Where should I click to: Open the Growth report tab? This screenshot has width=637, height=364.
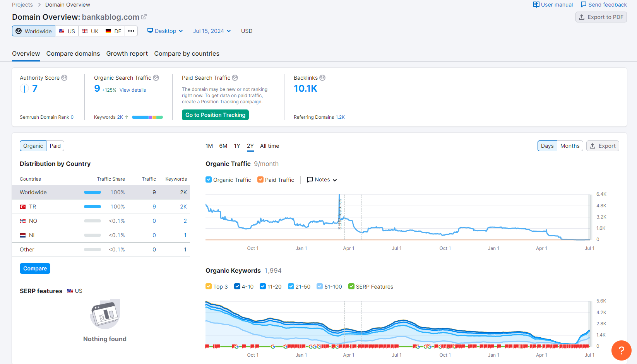[127, 54]
